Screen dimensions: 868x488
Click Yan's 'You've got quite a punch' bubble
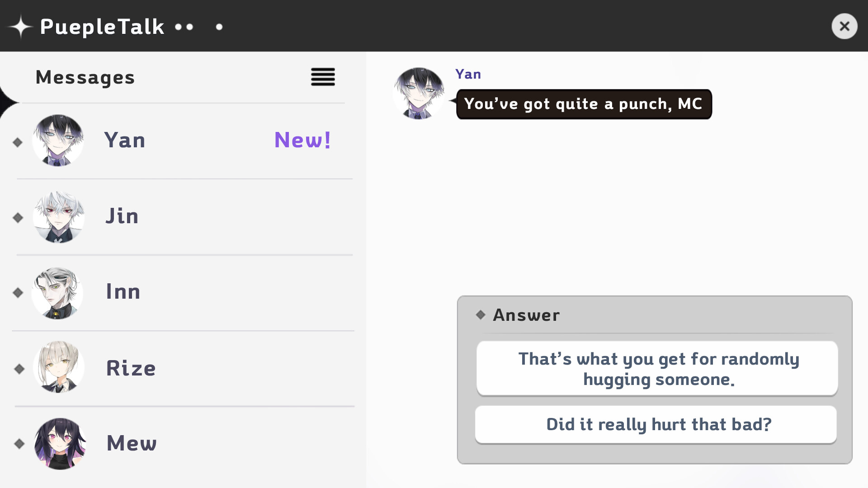(x=583, y=104)
